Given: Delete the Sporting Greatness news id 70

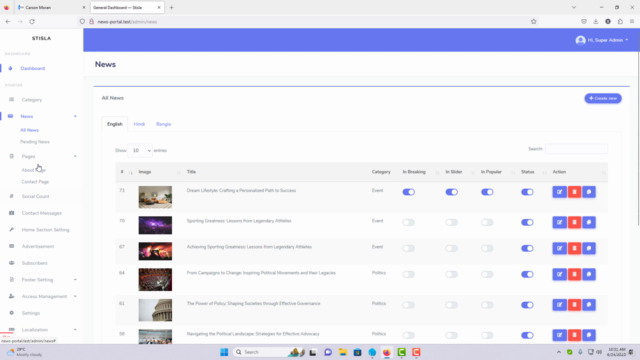Looking at the screenshot, I should click(x=574, y=222).
